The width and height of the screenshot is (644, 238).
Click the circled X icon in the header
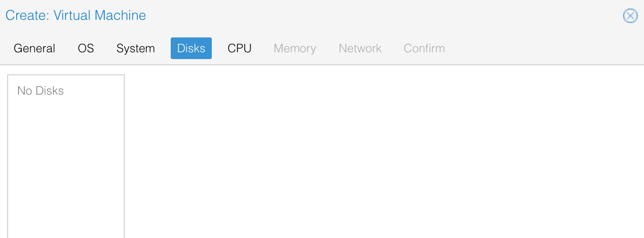[630, 16]
